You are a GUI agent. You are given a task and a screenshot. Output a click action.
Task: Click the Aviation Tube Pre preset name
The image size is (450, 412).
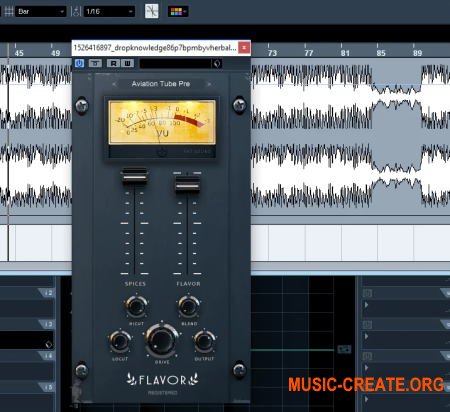161,84
